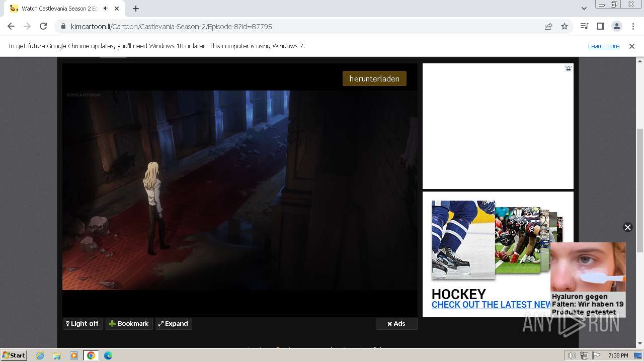Screen dimensions: 644x362
Task: Mute the tab audio speaker icon
Action: tap(106, 9)
